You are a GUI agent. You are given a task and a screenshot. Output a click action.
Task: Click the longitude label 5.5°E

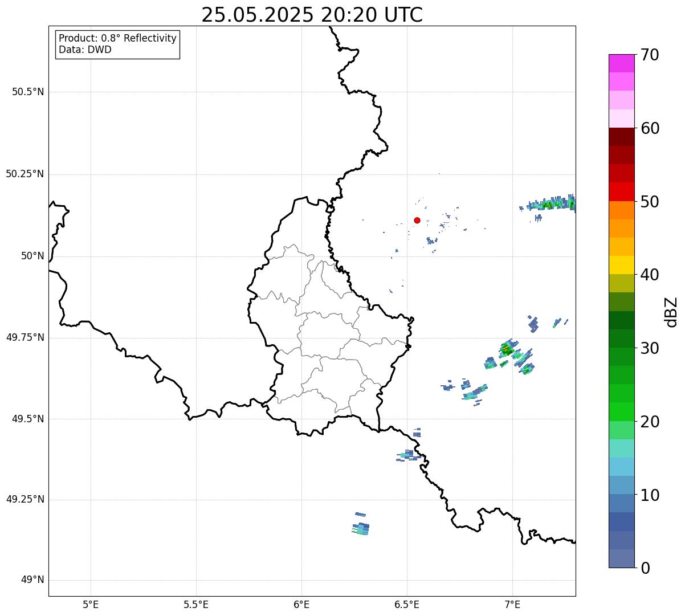coord(196,604)
